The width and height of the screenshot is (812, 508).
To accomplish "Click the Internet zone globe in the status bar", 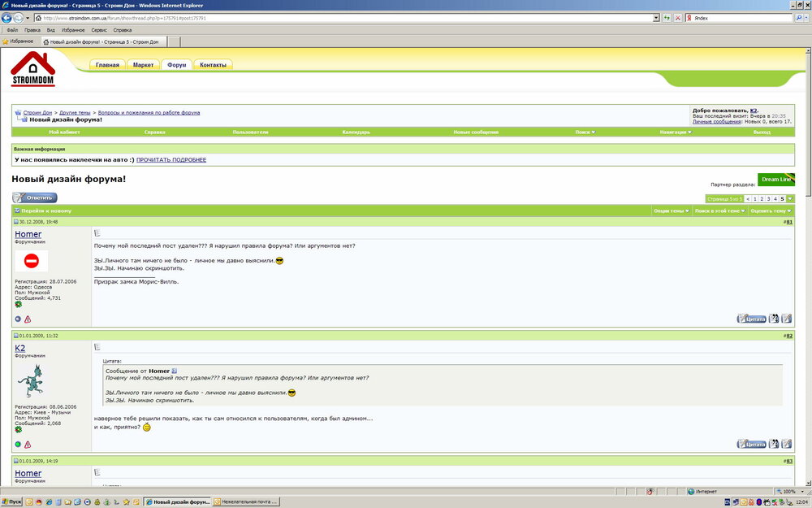I will click(691, 492).
